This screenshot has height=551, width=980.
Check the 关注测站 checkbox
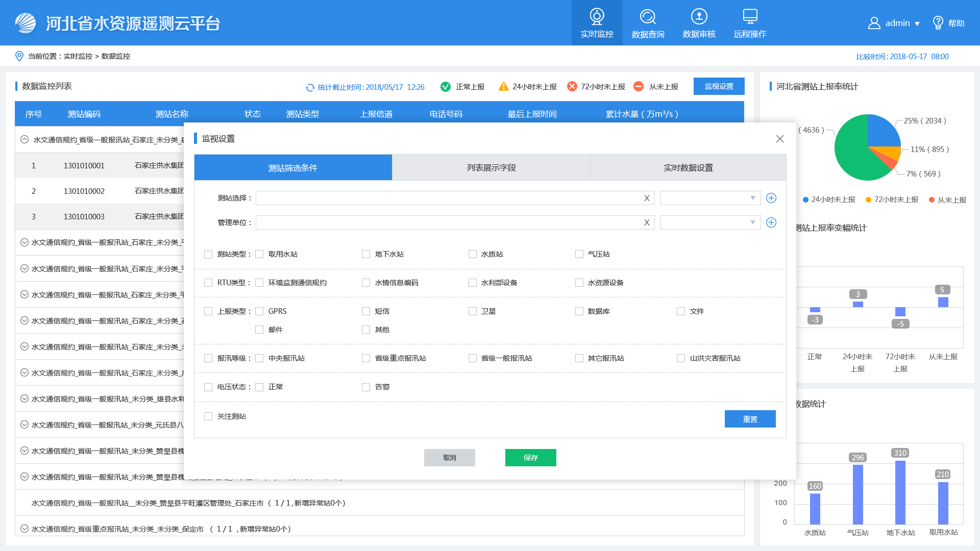point(208,416)
